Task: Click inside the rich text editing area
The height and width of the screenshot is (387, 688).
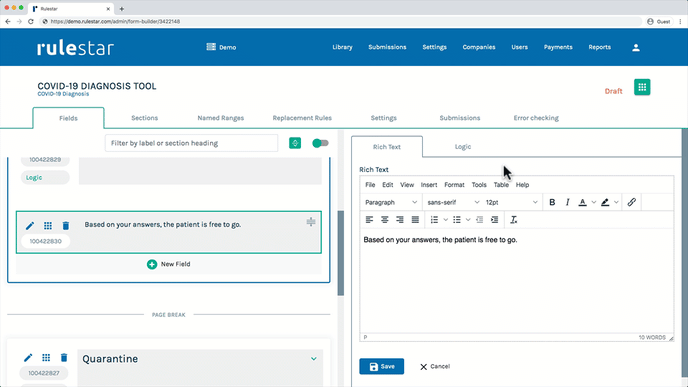Action: coord(516,281)
